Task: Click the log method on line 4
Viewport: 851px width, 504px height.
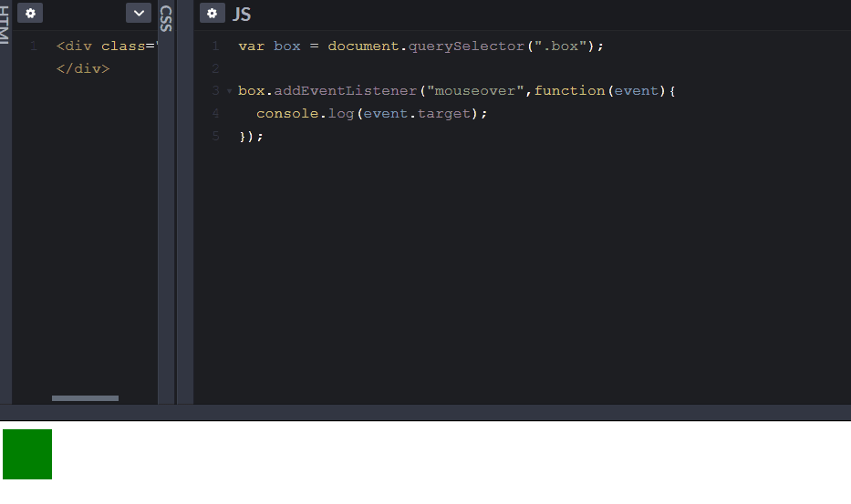Action: (x=341, y=113)
